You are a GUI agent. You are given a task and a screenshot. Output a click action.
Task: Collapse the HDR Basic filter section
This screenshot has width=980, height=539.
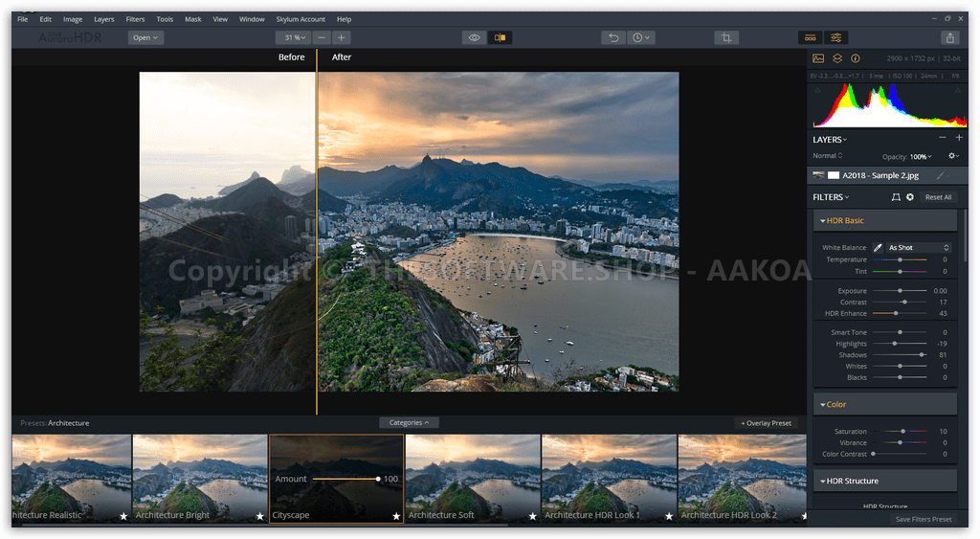(x=885, y=221)
